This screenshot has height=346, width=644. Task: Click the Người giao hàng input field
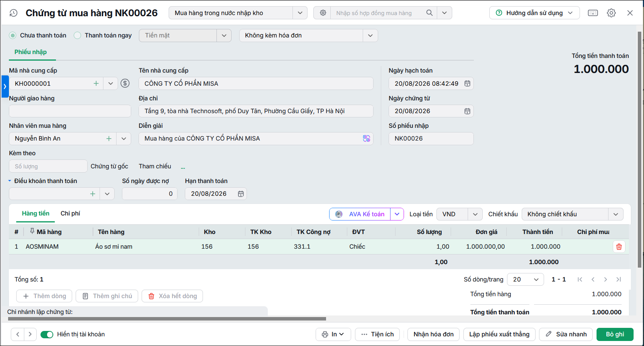click(x=70, y=111)
